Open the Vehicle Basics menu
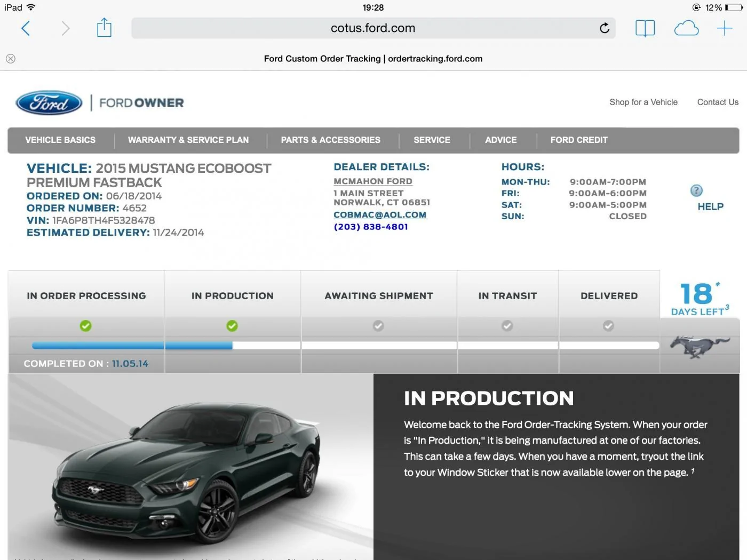 (x=60, y=140)
